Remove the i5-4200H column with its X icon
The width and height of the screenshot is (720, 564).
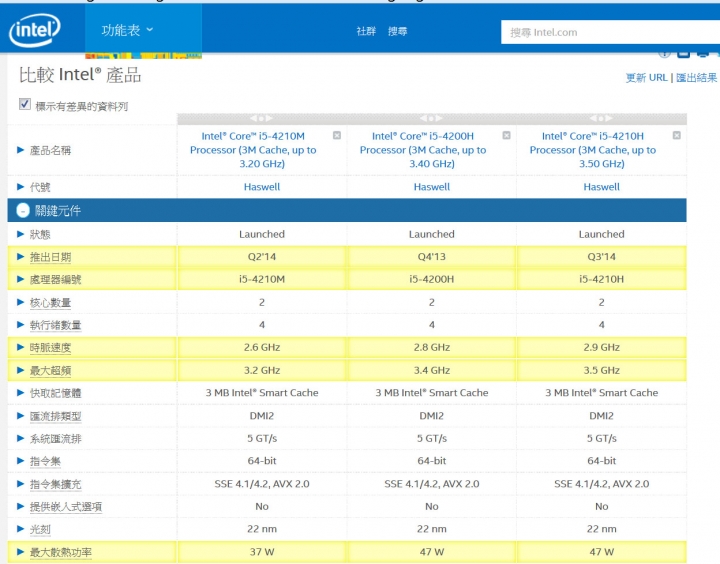[506, 135]
